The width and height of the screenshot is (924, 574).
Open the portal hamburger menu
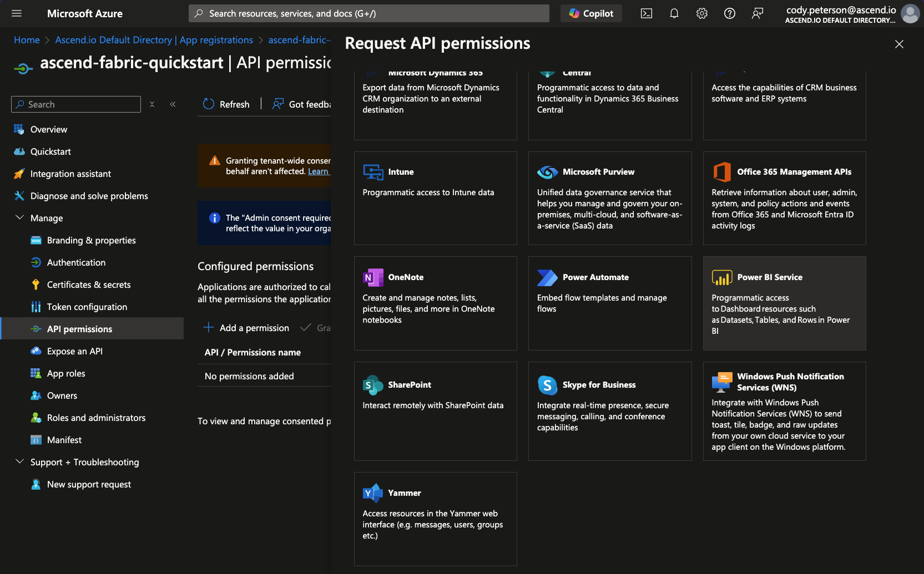click(x=17, y=13)
